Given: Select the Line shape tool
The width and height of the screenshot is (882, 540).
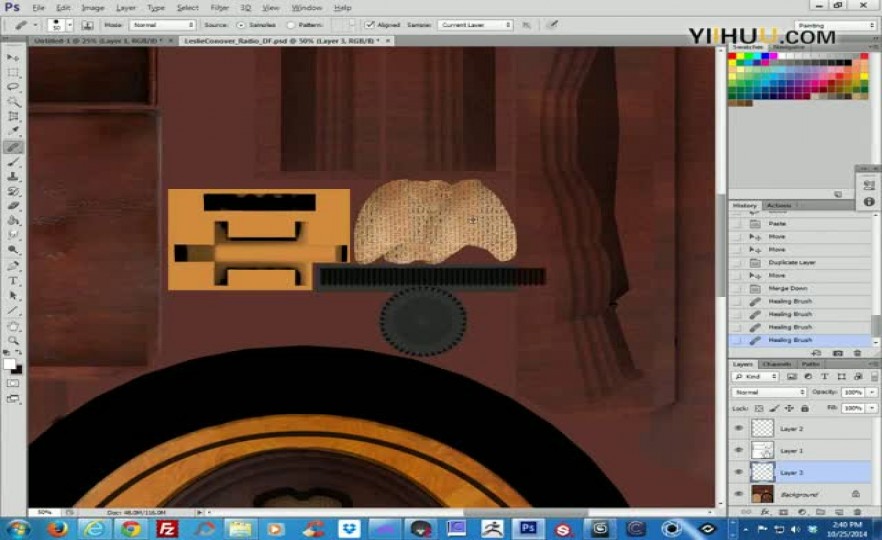Looking at the screenshot, I should 13,310.
